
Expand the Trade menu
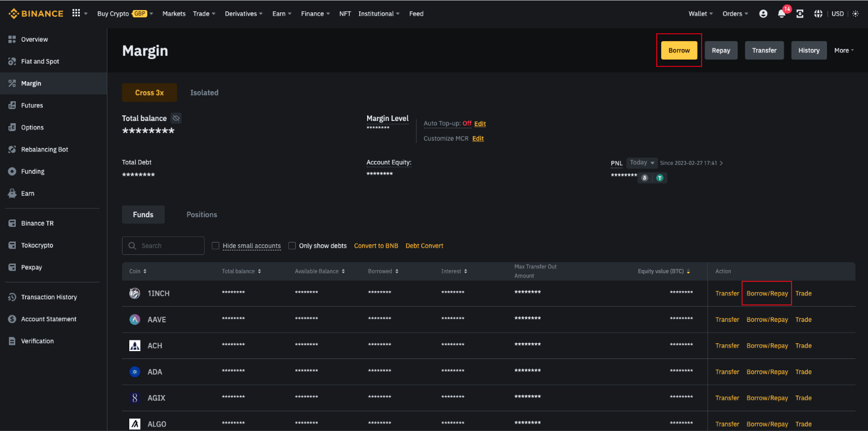[x=204, y=14]
